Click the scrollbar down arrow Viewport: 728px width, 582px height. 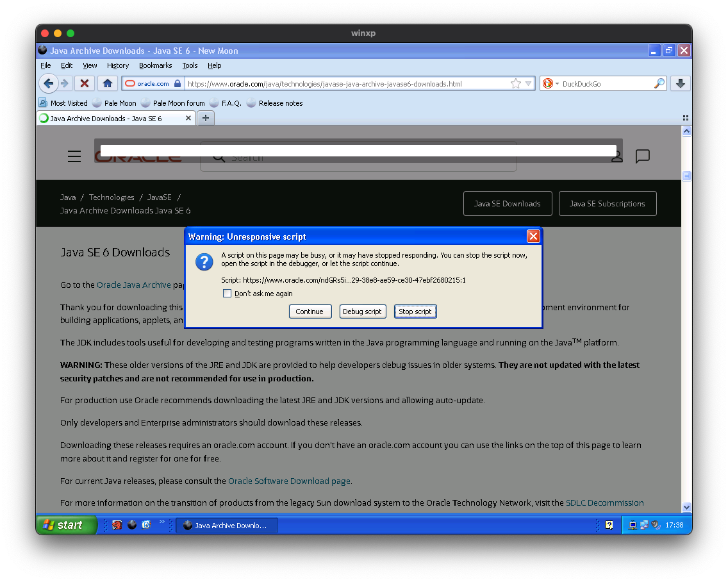point(686,507)
